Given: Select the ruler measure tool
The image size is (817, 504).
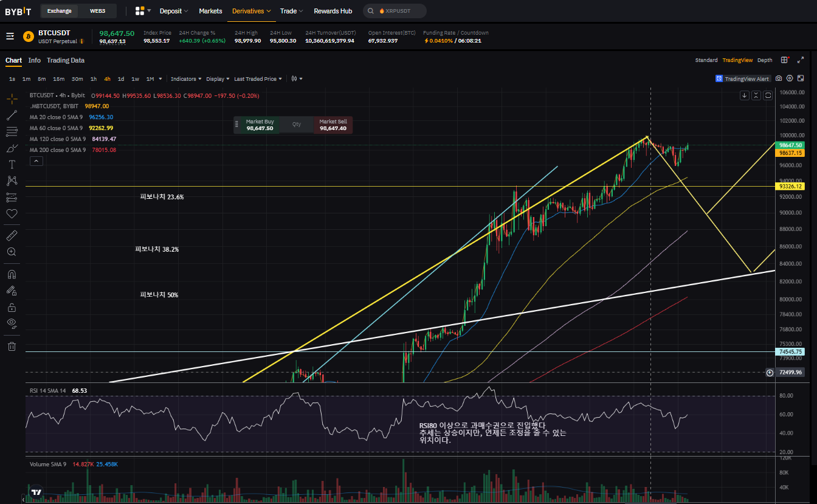Looking at the screenshot, I should coord(12,235).
